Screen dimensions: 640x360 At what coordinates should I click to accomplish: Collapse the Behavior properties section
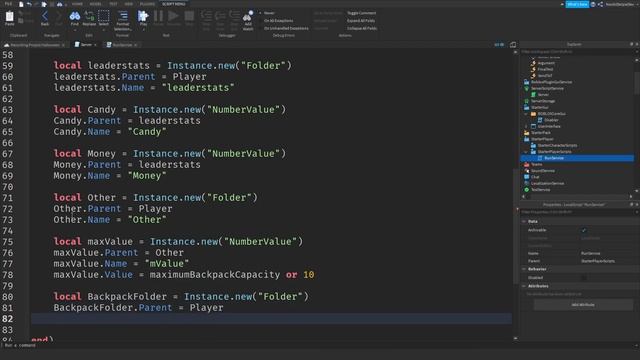(524, 269)
